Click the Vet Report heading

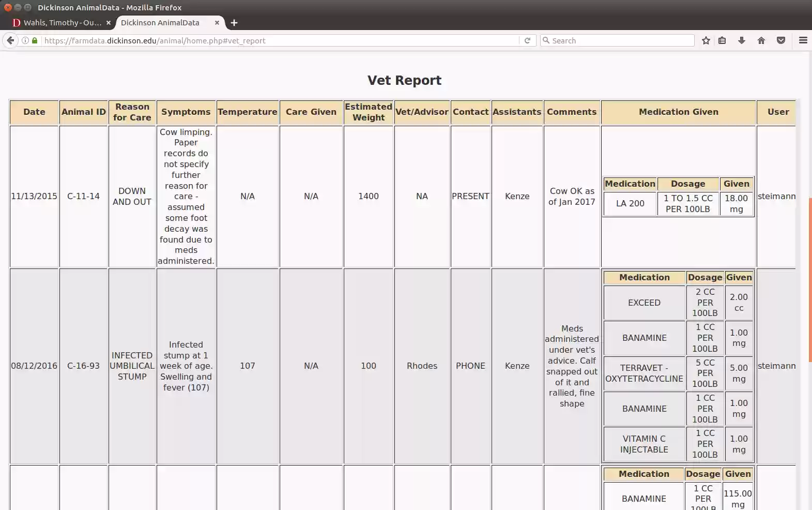tap(404, 80)
